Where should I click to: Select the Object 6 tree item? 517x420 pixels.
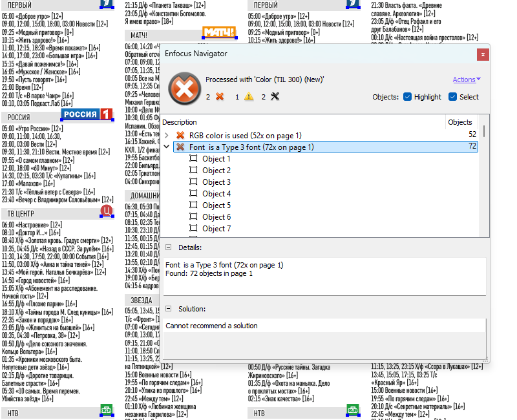(x=216, y=217)
